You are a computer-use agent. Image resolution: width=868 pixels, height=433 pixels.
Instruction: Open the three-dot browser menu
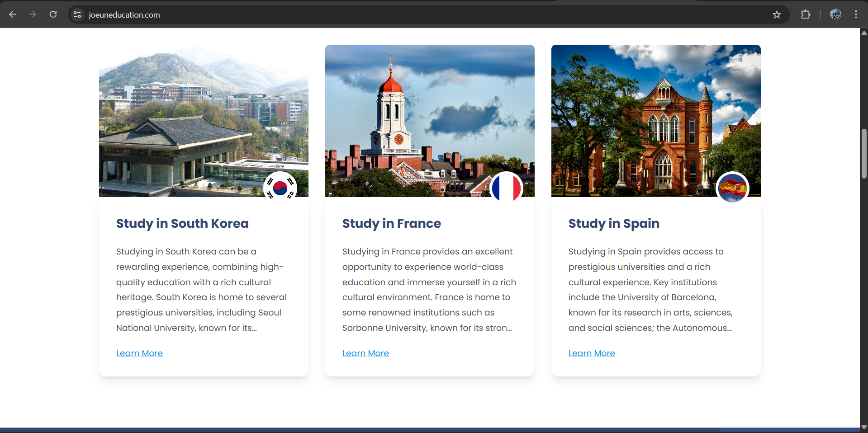pos(856,14)
